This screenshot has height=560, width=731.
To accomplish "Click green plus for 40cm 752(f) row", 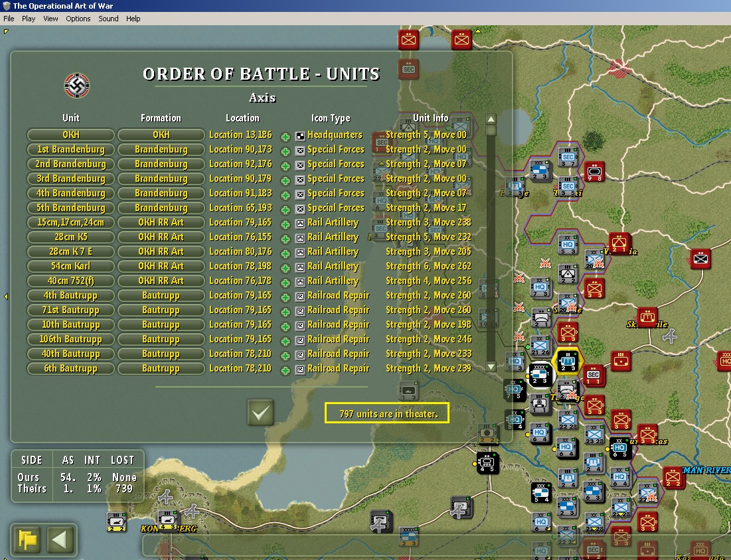I will (x=285, y=283).
